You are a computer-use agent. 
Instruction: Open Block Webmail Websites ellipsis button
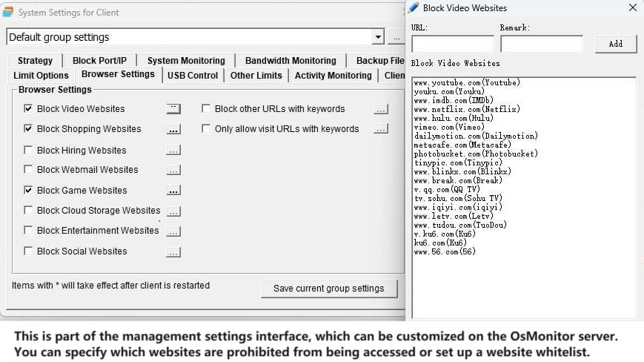(x=173, y=170)
